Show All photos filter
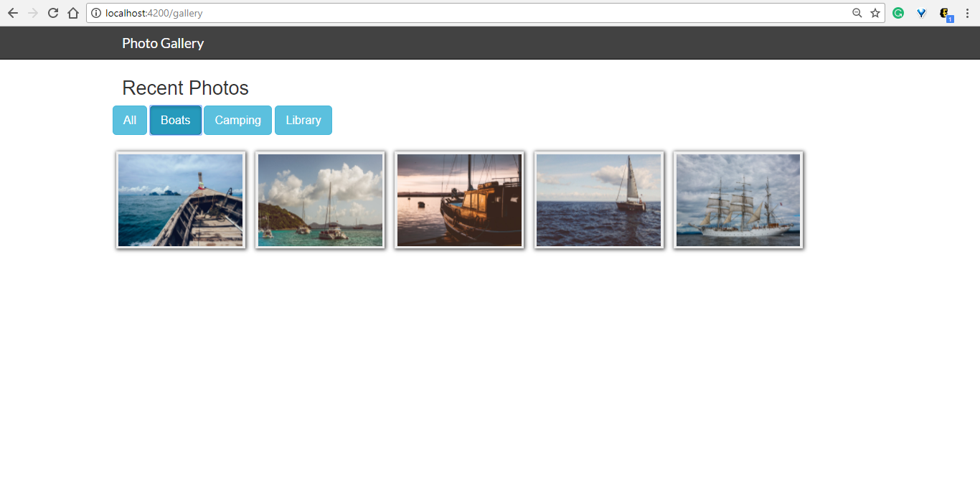Viewport: 980px width, 496px height. [x=130, y=120]
